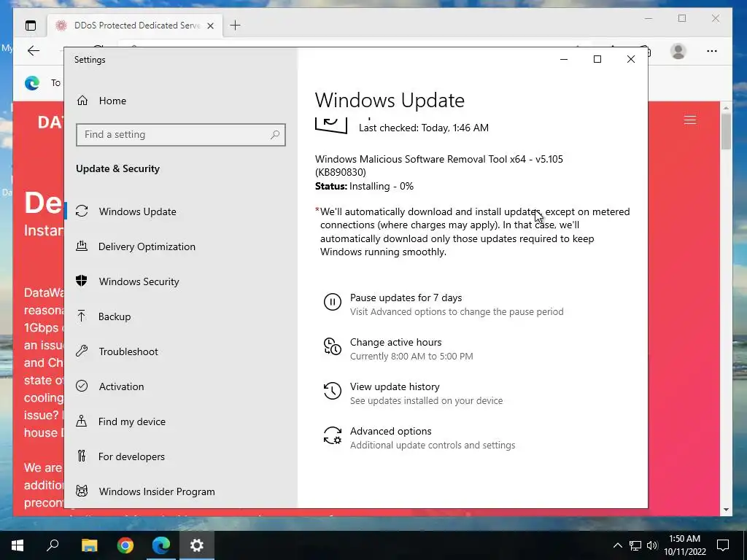747x560 pixels.
Task: Launch Google Chrome from taskbar
Action: (x=125, y=545)
